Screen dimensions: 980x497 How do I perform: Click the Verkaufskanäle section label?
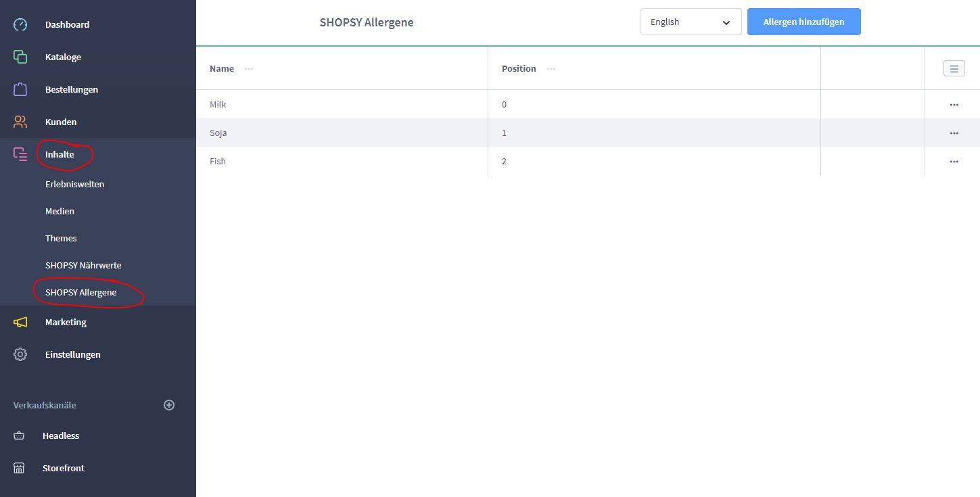45,405
